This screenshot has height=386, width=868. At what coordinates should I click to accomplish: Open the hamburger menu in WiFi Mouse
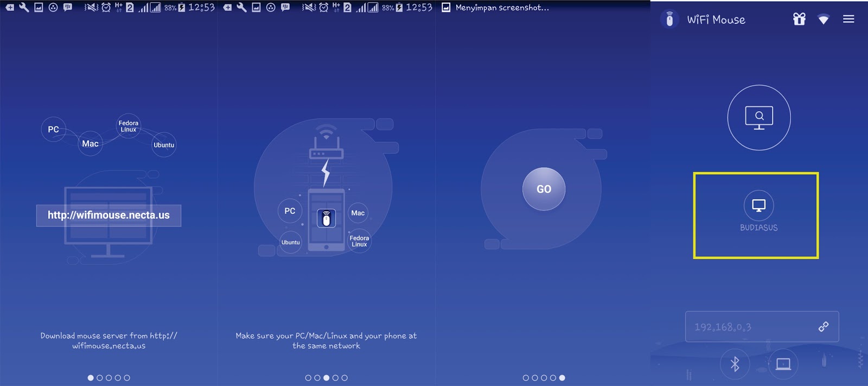[848, 19]
